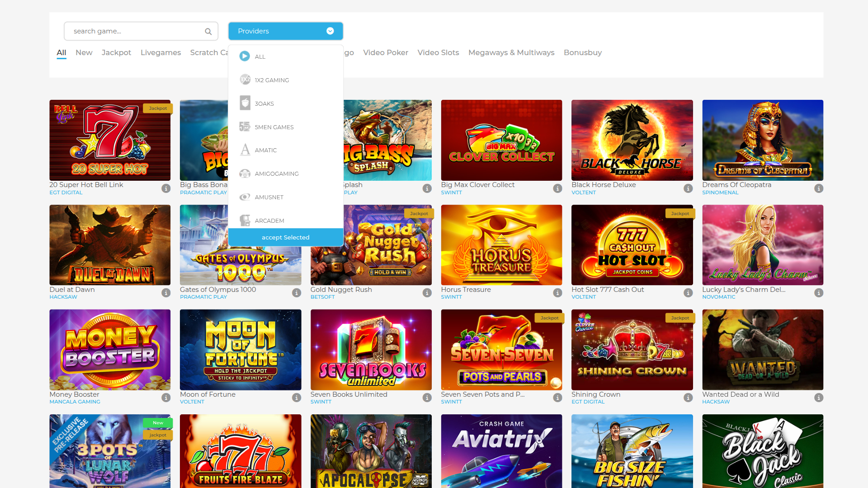Switch to the Jackpot category tab
868x488 pixels.
tap(116, 52)
